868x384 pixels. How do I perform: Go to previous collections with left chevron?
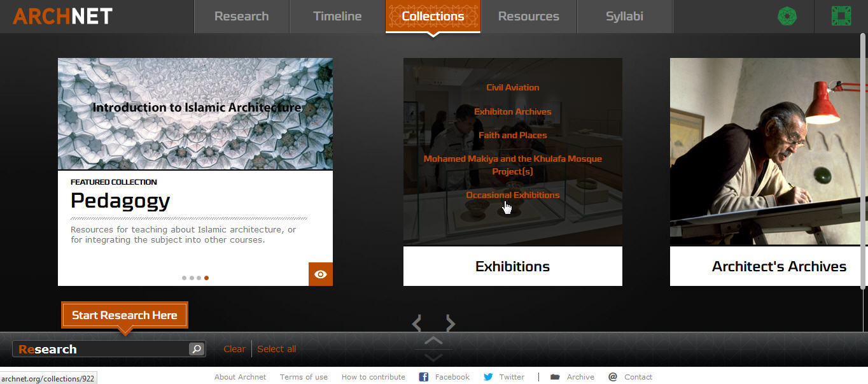[417, 324]
